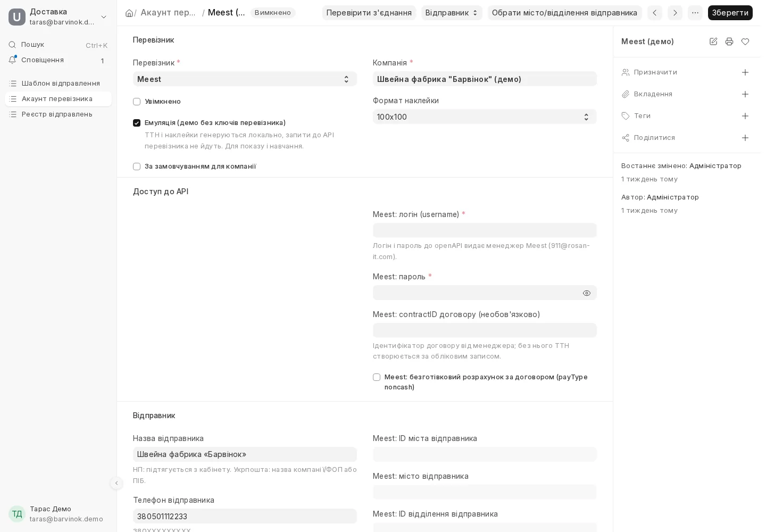Show the Meest password with eye icon

587,293
